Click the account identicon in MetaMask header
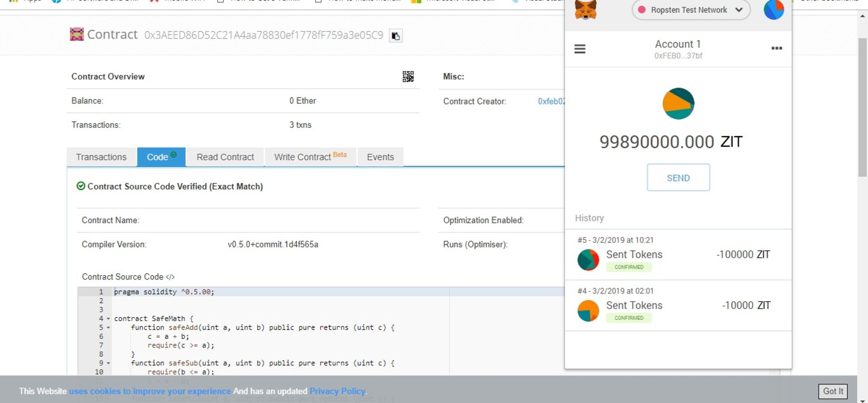868x403 pixels. pos(773,10)
